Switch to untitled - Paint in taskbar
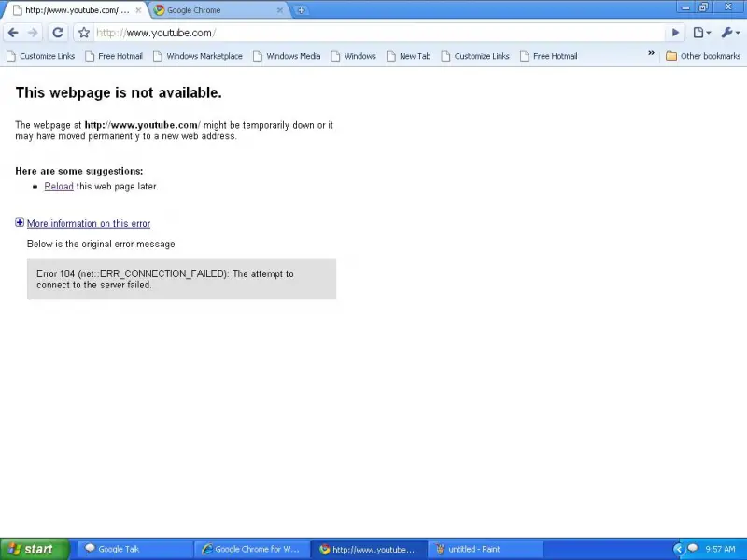Screen dimensions: 747x560 486,549
